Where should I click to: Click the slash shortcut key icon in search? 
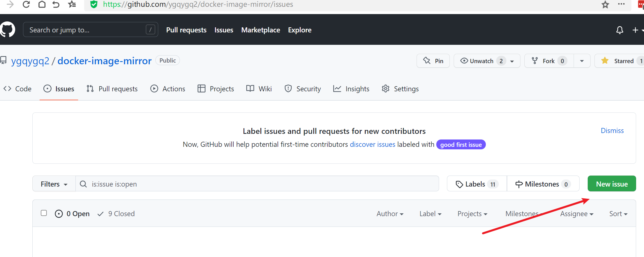coord(151,30)
